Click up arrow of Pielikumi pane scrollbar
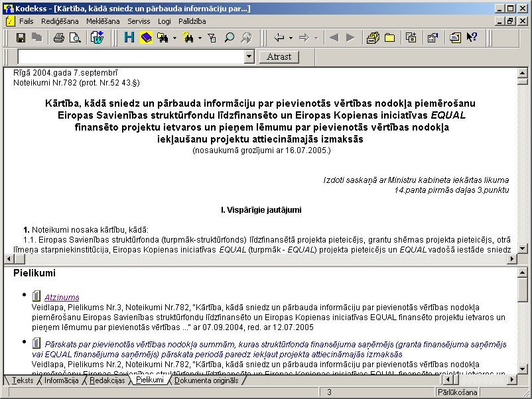The height and width of the screenshot is (399, 532). pos(523,272)
